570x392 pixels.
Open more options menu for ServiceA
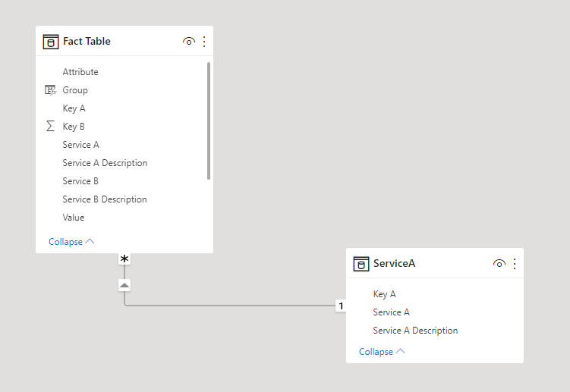(515, 263)
